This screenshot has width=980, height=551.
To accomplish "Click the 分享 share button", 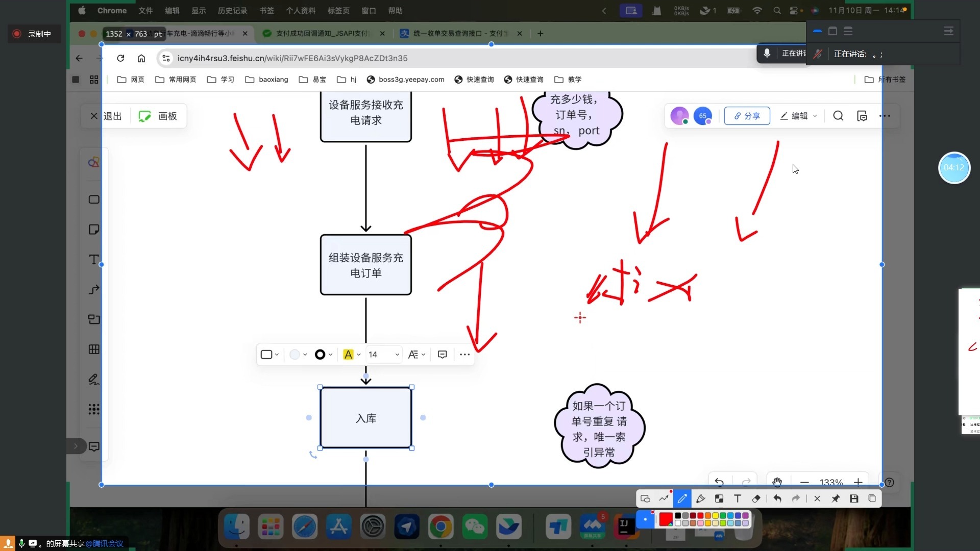I will tap(747, 116).
